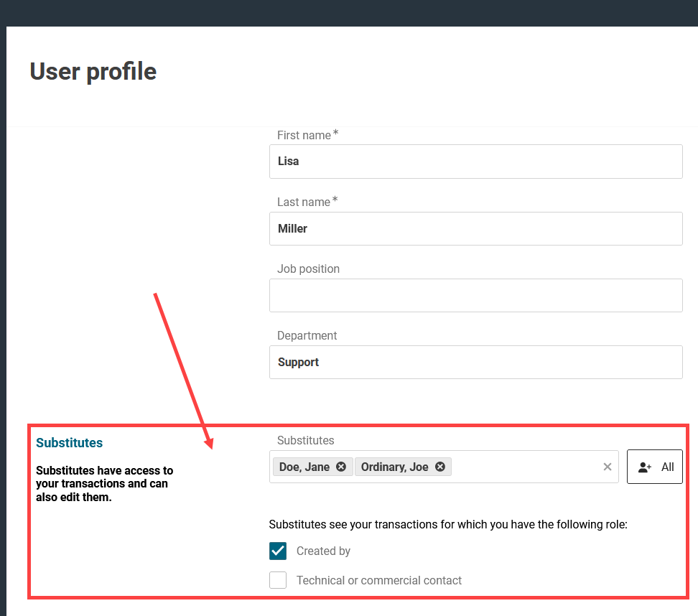Click the Substitutes field label

click(x=305, y=440)
